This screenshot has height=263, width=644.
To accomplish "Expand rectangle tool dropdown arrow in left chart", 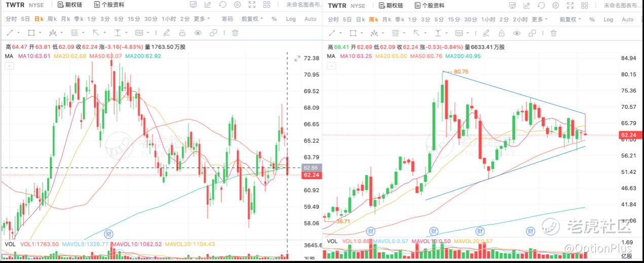I will pos(40,33).
